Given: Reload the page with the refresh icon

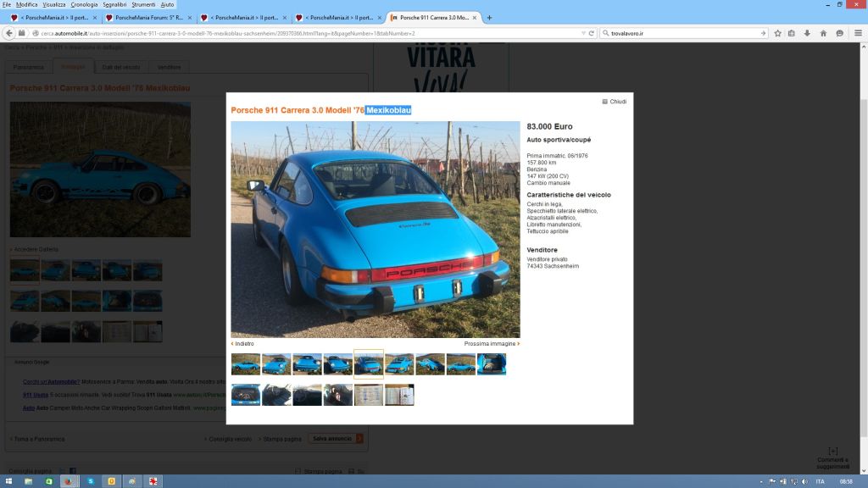Looking at the screenshot, I should click(x=591, y=33).
